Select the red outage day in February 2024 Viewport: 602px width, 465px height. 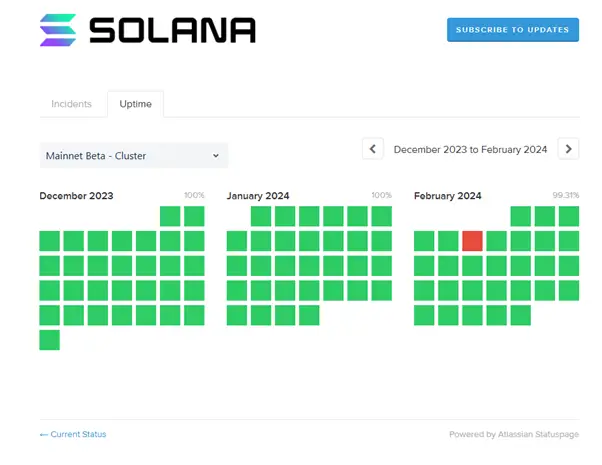[x=472, y=241]
